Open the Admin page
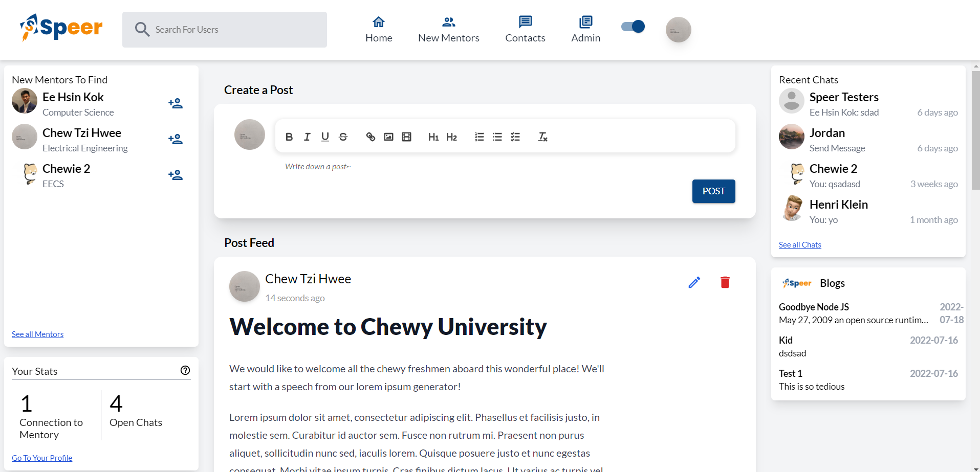Screen dimensions: 980x472 click(586, 30)
